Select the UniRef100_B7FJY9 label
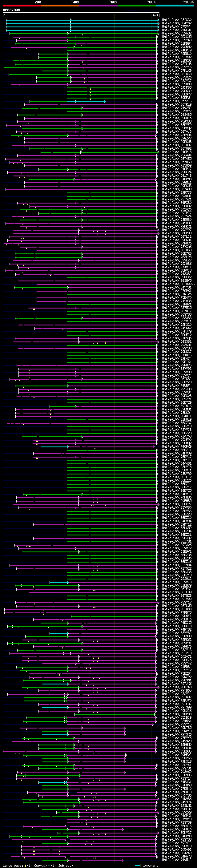This screenshot has height=868, width=197. (177, 332)
